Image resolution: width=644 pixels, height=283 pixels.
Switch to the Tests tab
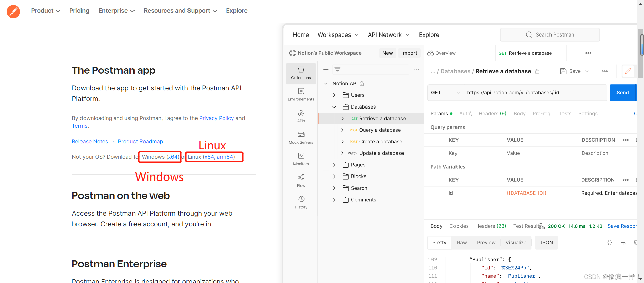coord(565,114)
